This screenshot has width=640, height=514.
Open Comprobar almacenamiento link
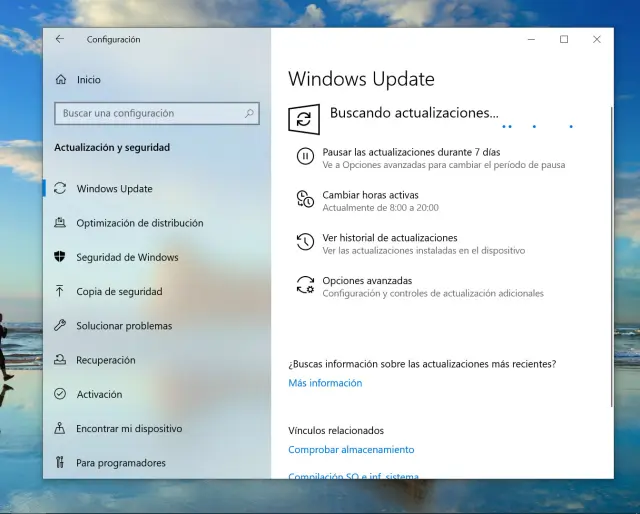tap(351, 450)
